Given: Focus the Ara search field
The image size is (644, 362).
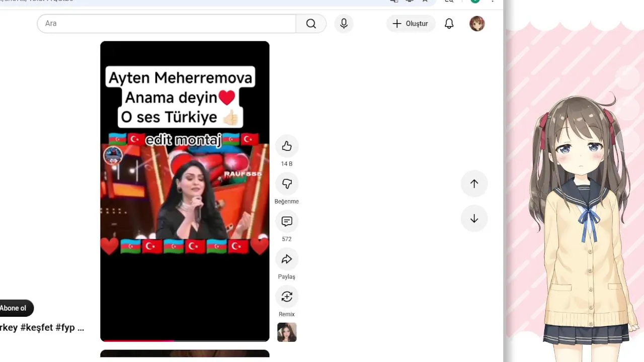Looking at the screenshot, I should pyautogui.click(x=167, y=24).
